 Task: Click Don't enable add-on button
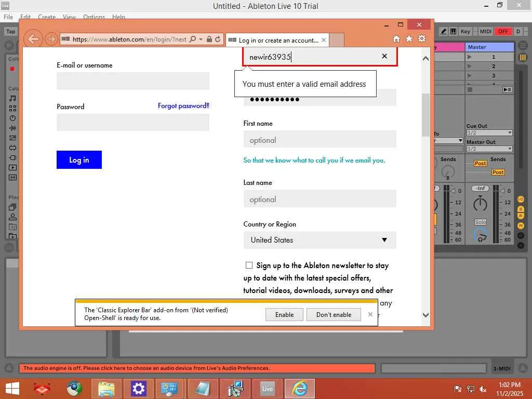334,314
